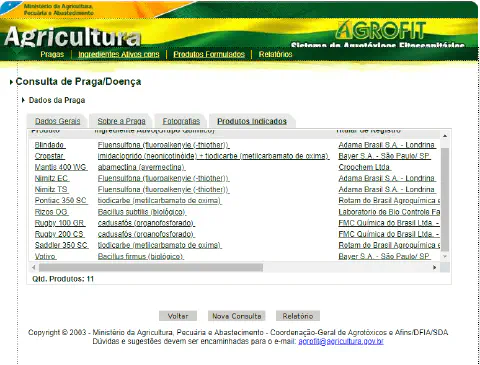Screen dimensions: 480x365
Task: Open product Nimitz EC
Action: click(x=52, y=178)
